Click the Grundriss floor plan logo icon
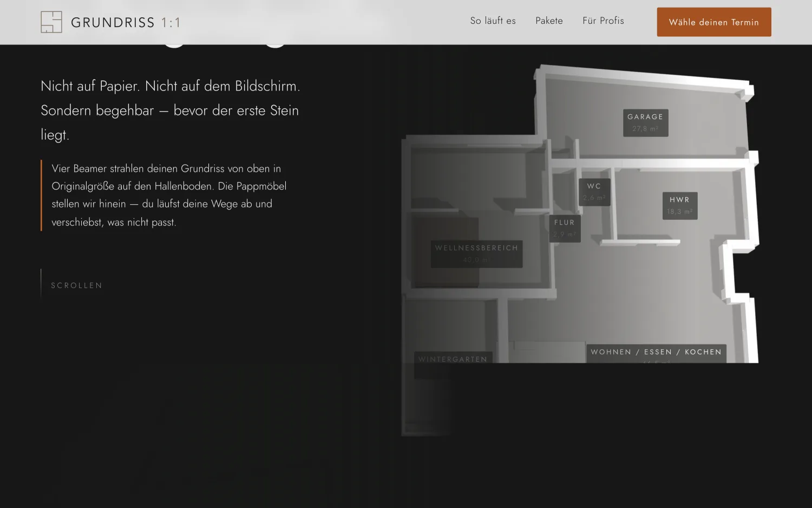This screenshot has height=508, width=812. pyautogui.click(x=51, y=22)
